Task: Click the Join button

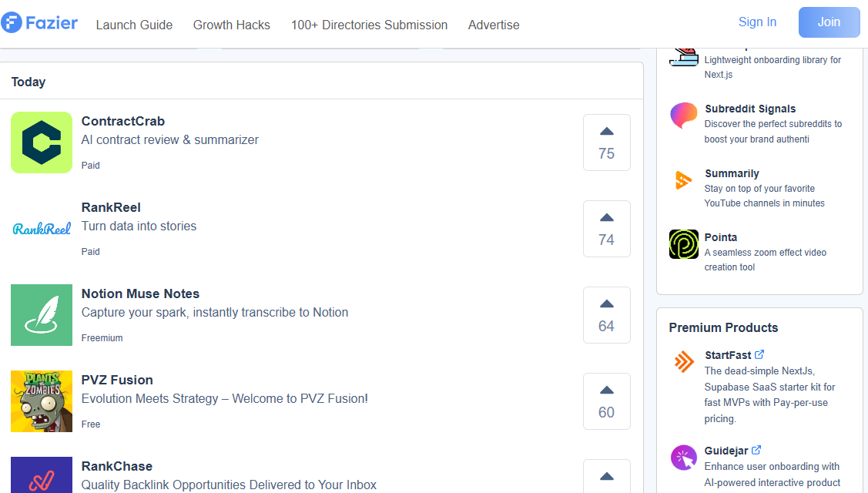Action: point(829,22)
